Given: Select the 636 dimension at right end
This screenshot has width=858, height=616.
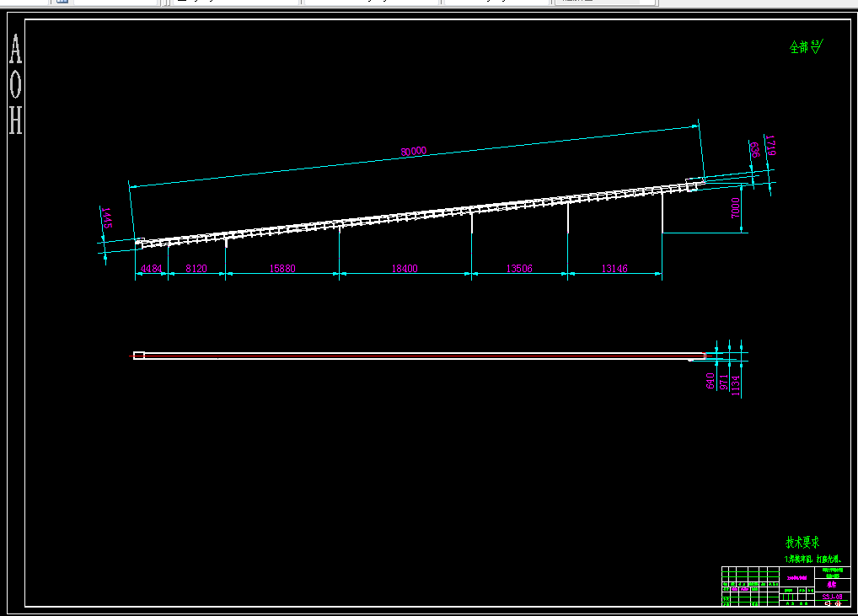Looking at the screenshot, I should pos(754,150).
